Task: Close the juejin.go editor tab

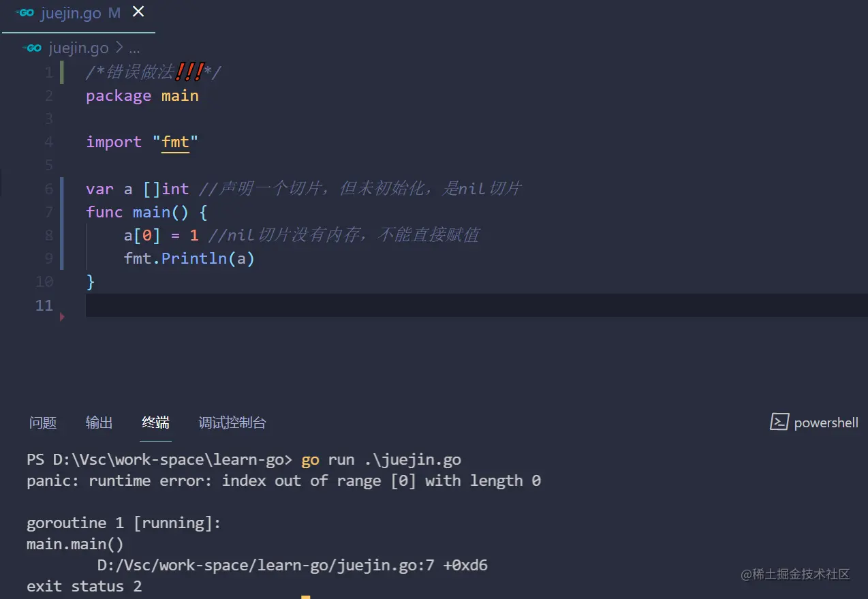Action: pos(138,12)
